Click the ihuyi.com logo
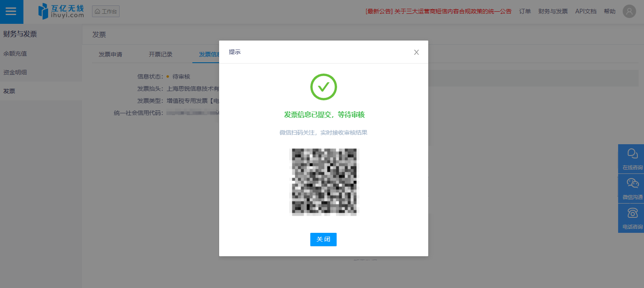 61,11
